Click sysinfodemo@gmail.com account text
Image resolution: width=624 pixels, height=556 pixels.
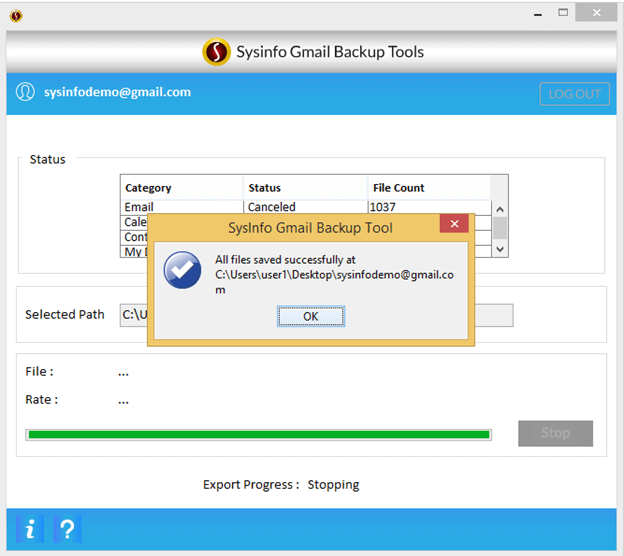point(117,92)
